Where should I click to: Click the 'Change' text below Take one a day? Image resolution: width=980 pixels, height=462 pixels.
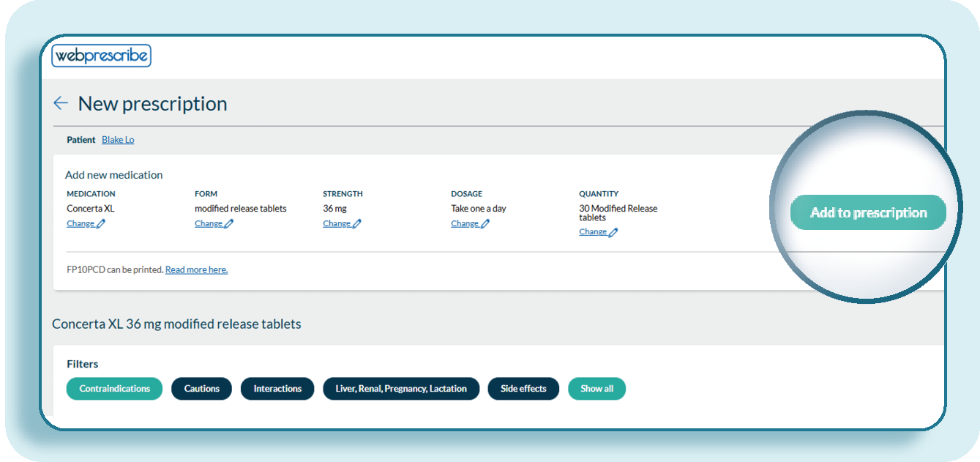(464, 224)
